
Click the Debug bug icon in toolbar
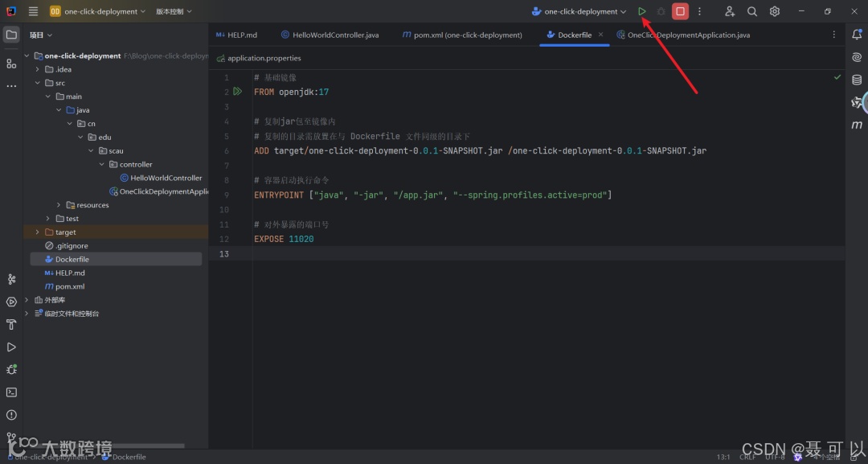pyautogui.click(x=661, y=11)
